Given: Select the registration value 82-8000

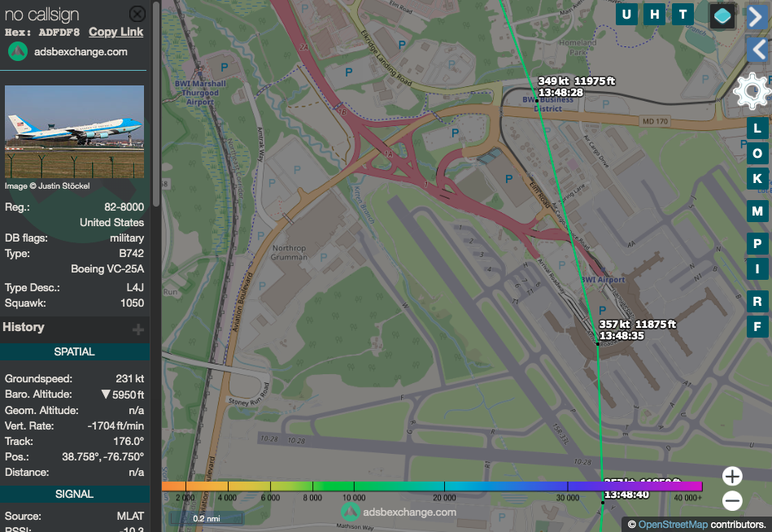Looking at the screenshot, I should click(x=124, y=207).
